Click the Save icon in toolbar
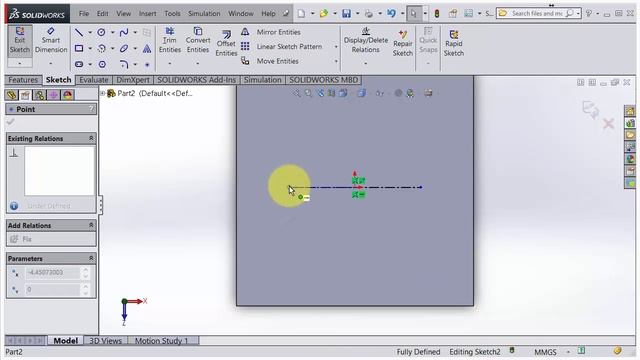The height and width of the screenshot is (360, 640). pyautogui.click(x=346, y=13)
